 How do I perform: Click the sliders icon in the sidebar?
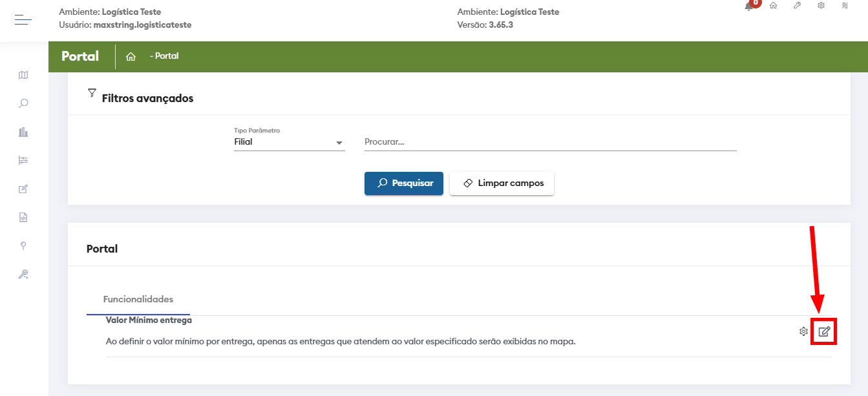point(23,160)
